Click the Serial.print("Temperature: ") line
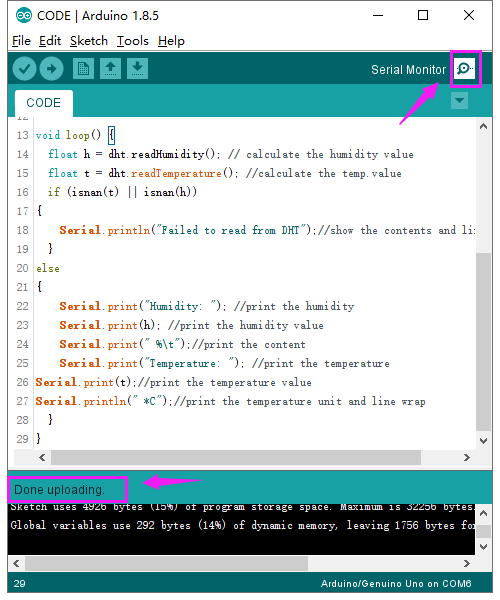 click(224, 364)
